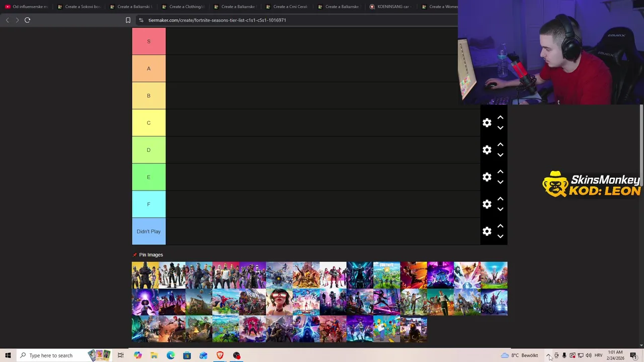Move tier F row down

coord(500,209)
